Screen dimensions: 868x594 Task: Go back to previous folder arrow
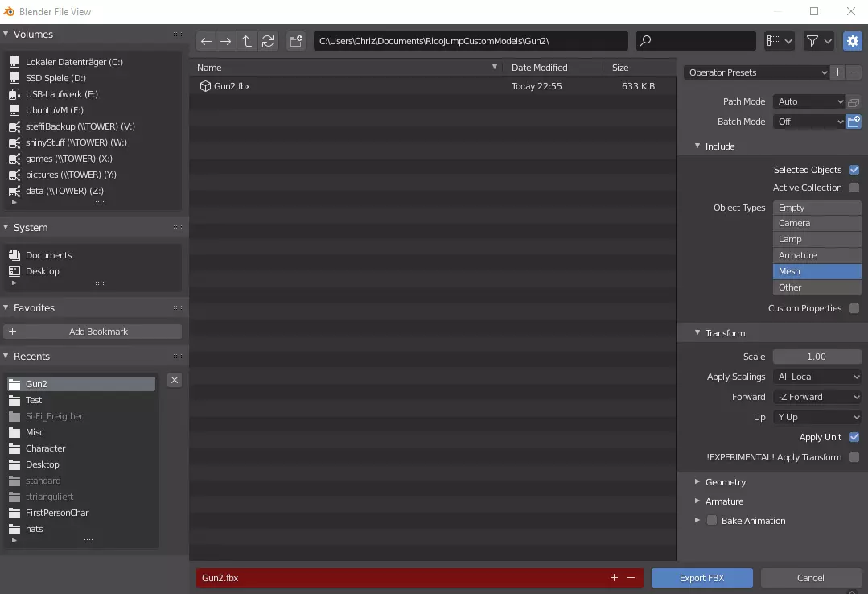click(x=206, y=41)
